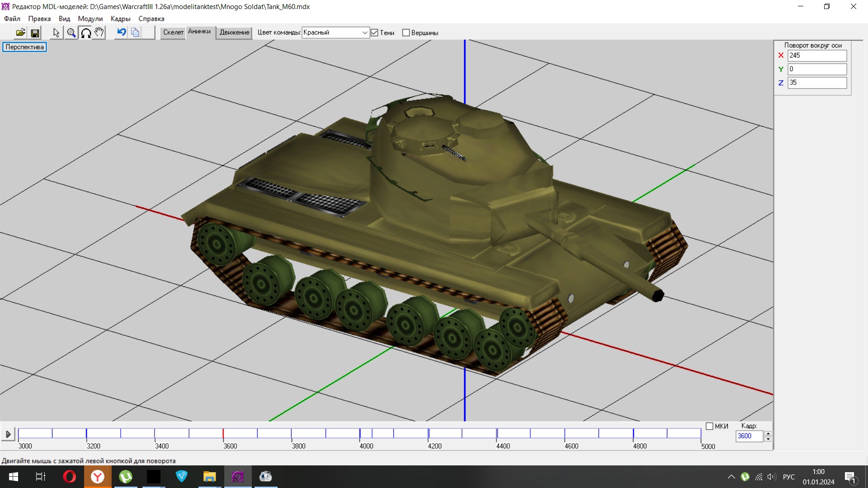This screenshot has width=868, height=488.
Task: Open the Модули menu
Action: point(90,19)
